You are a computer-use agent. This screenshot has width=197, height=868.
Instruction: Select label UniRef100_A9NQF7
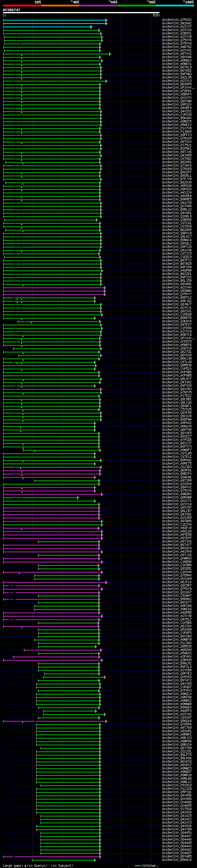[x=176, y=450]
